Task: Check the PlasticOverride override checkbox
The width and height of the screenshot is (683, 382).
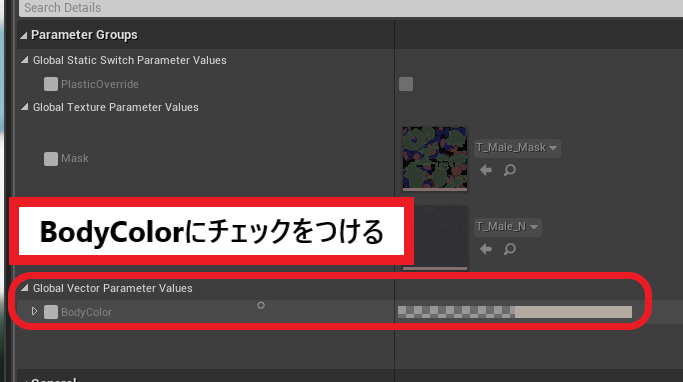Action: click(51, 84)
